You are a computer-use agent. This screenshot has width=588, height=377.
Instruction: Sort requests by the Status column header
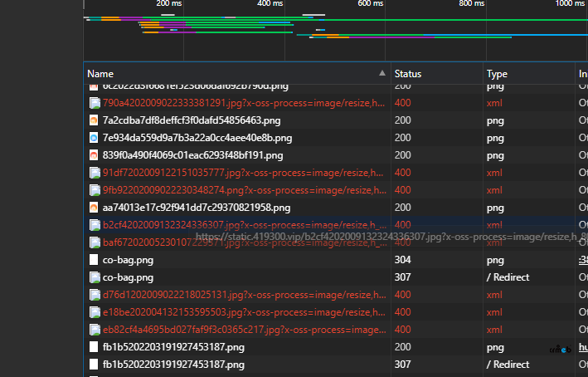coord(437,74)
